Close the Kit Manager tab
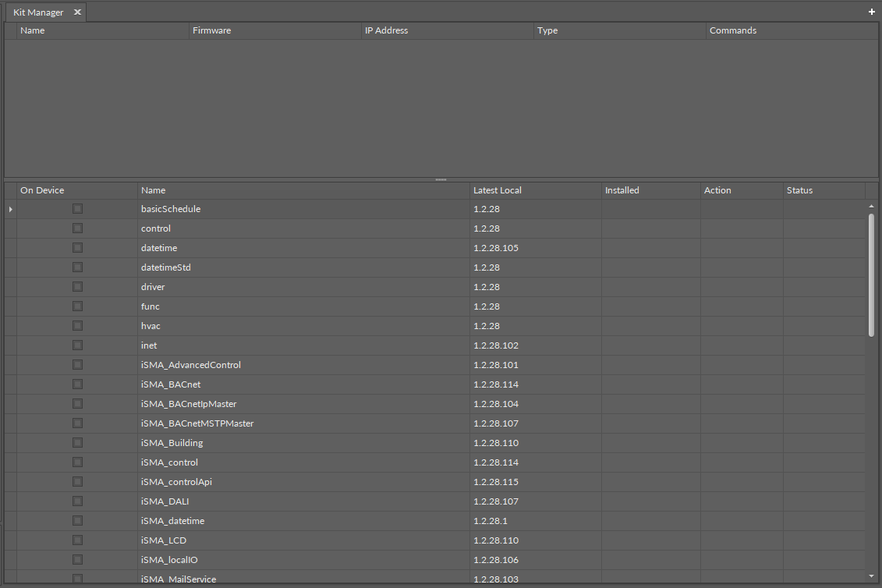The height and width of the screenshot is (588, 882). (x=77, y=12)
